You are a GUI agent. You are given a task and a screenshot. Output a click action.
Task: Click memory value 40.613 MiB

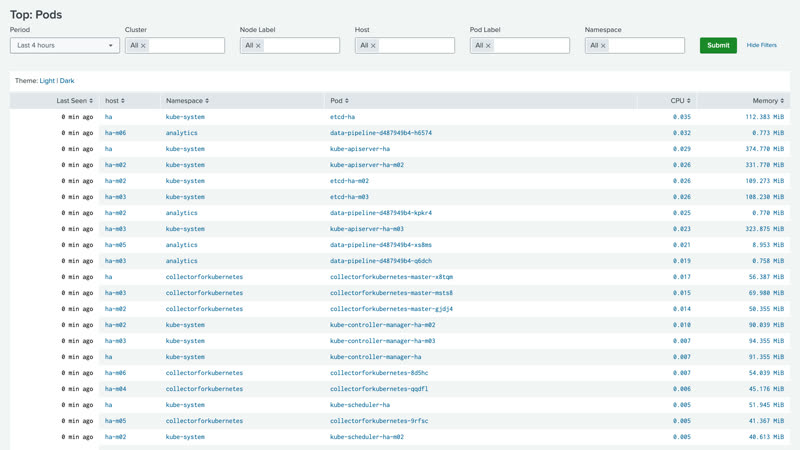click(x=766, y=437)
